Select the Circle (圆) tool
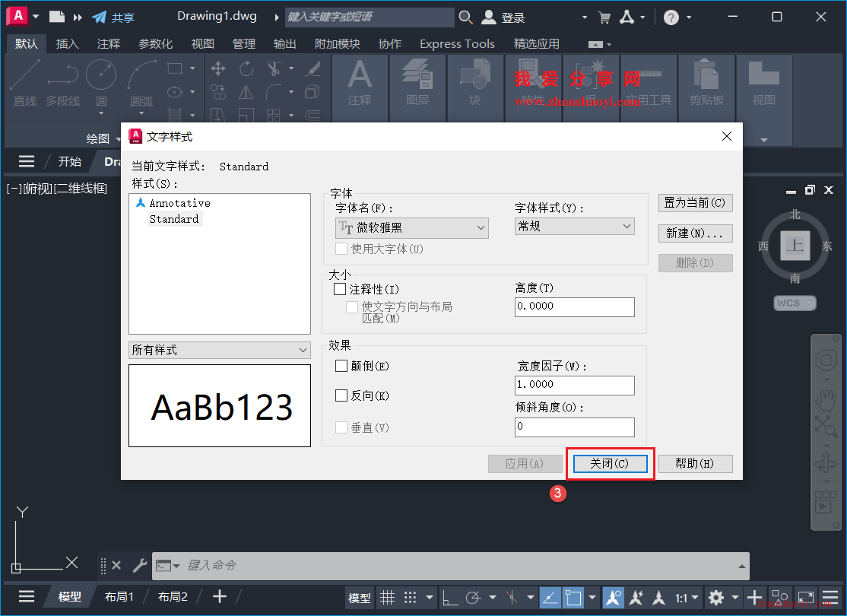Image resolution: width=847 pixels, height=616 pixels. [x=101, y=83]
